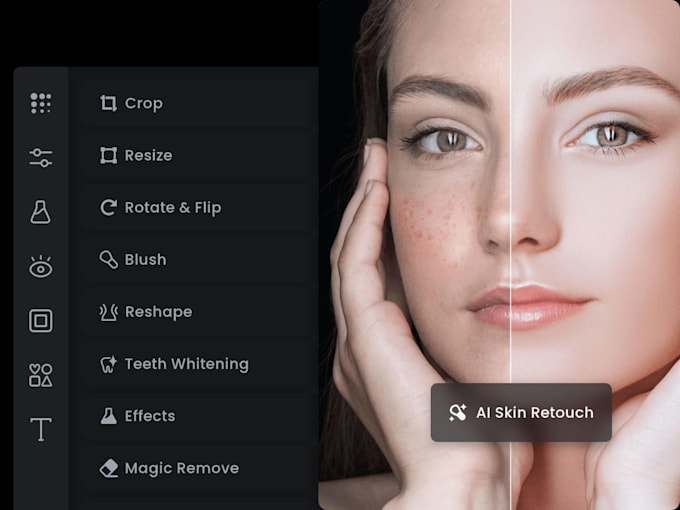Choose the Reshape menu entry
Viewport: 680px width, 510px height.
pos(199,312)
